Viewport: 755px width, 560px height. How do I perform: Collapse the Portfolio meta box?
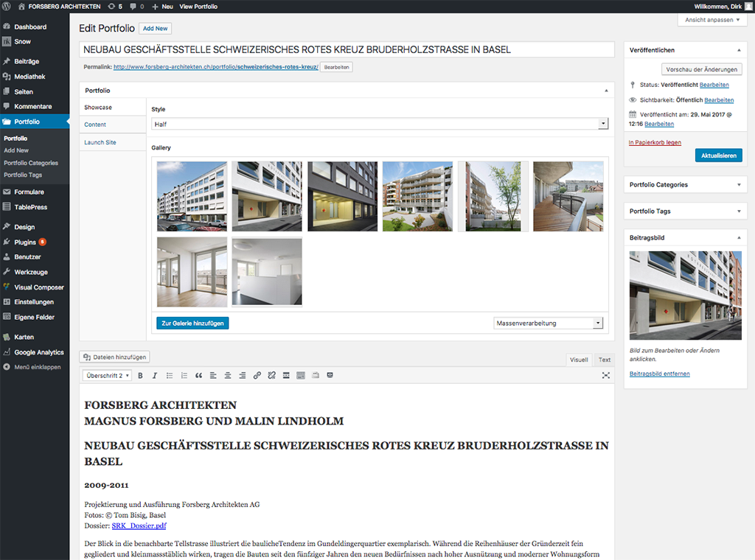pos(606,91)
